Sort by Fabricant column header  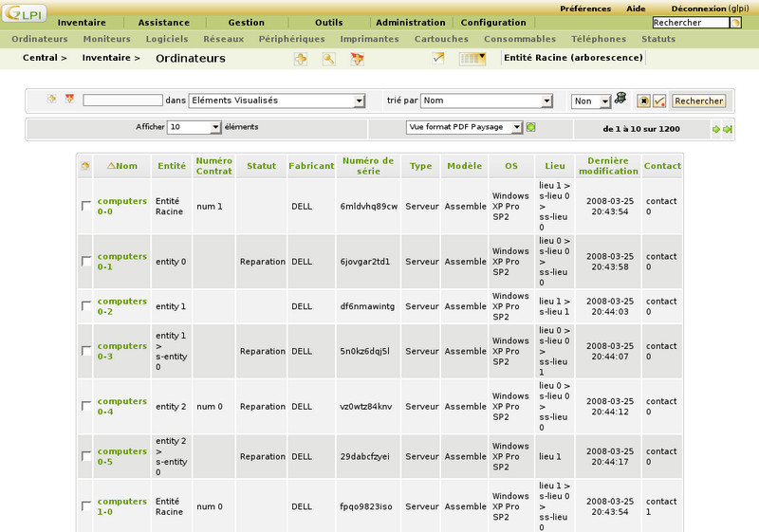(x=311, y=166)
